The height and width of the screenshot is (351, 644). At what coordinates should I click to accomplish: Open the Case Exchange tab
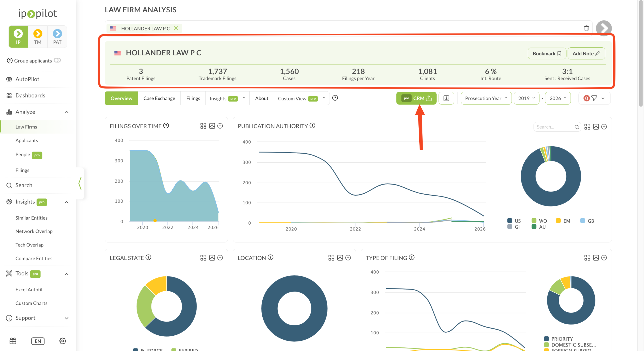(x=159, y=98)
